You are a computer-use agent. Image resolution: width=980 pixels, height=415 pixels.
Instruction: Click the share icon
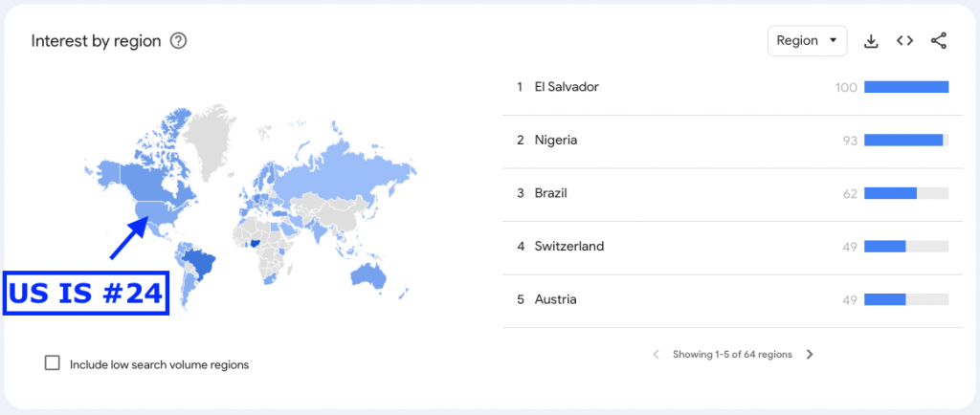[938, 41]
